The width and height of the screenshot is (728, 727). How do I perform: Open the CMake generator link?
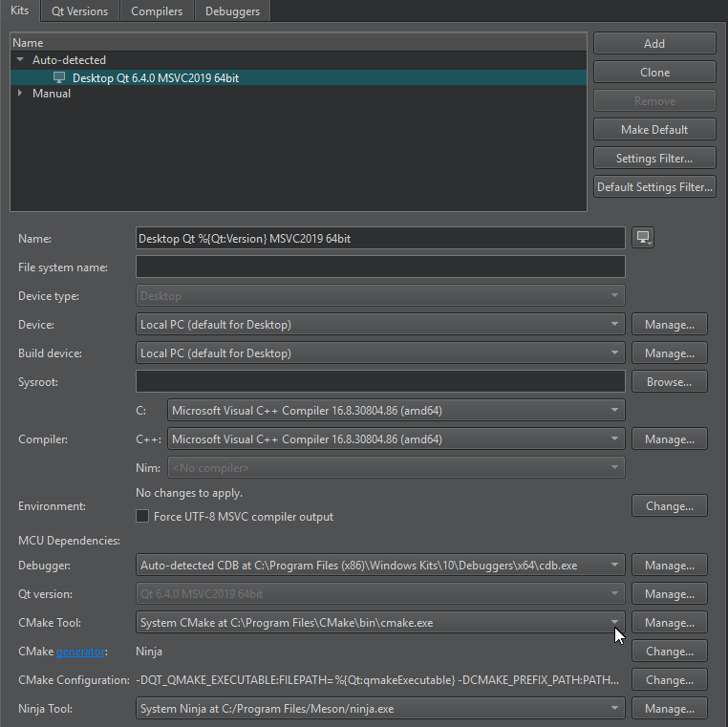click(x=81, y=652)
